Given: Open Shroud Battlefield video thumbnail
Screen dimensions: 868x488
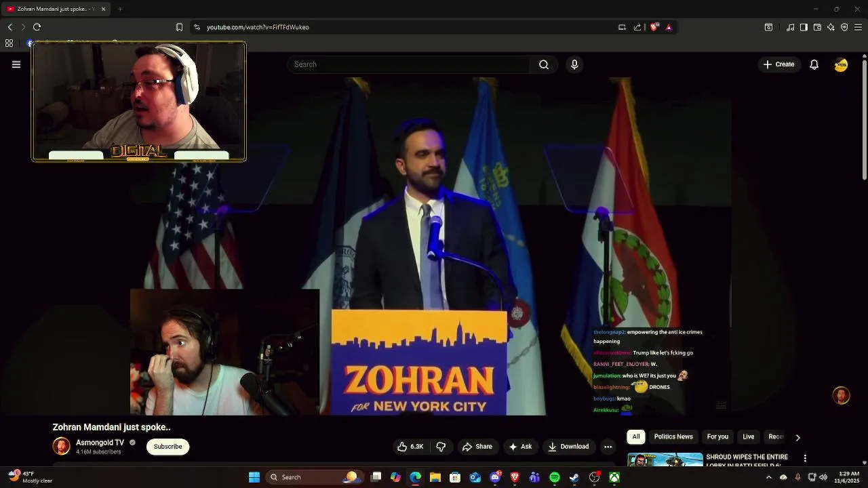Looking at the screenshot, I should tap(665, 460).
